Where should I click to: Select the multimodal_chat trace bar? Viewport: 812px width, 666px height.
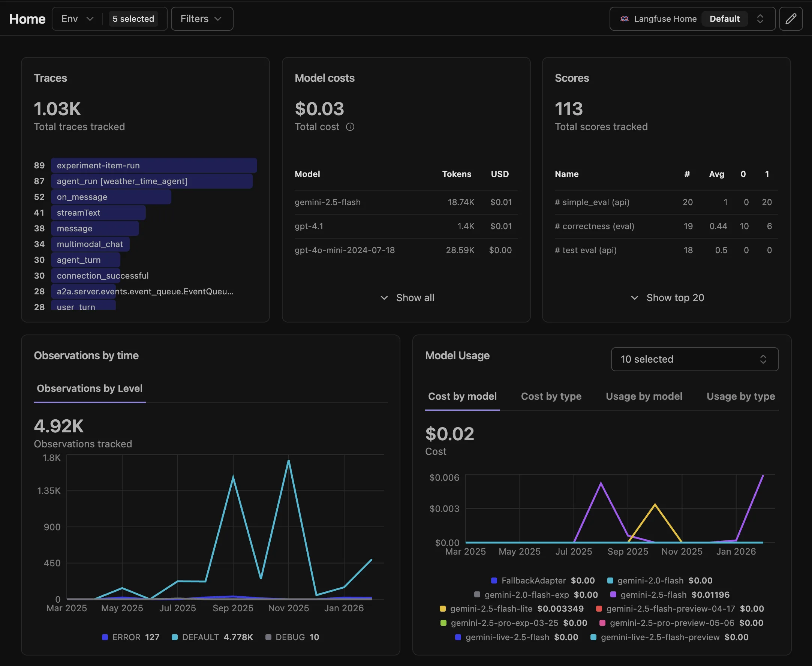90,244
